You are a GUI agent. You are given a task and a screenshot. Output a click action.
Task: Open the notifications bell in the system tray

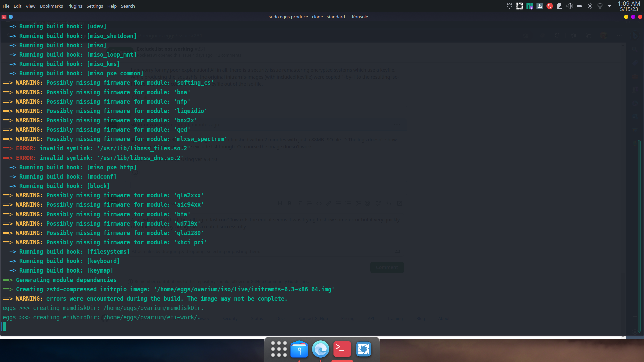pos(509,6)
